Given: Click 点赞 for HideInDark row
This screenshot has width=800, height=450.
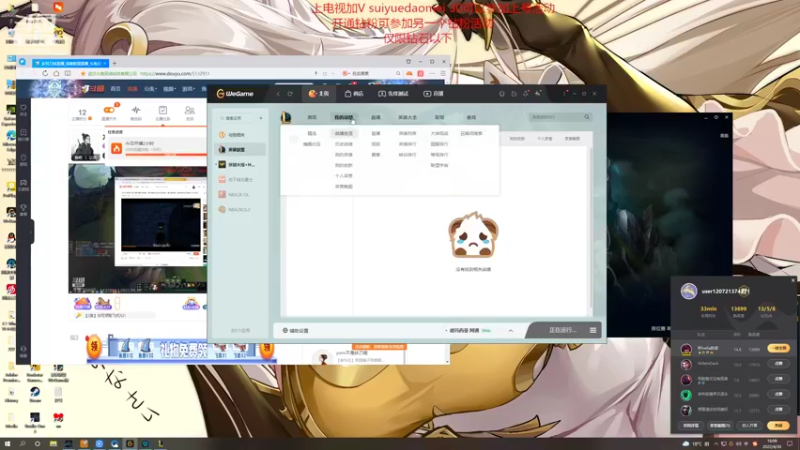Looking at the screenshot, I should coord(779,364).
